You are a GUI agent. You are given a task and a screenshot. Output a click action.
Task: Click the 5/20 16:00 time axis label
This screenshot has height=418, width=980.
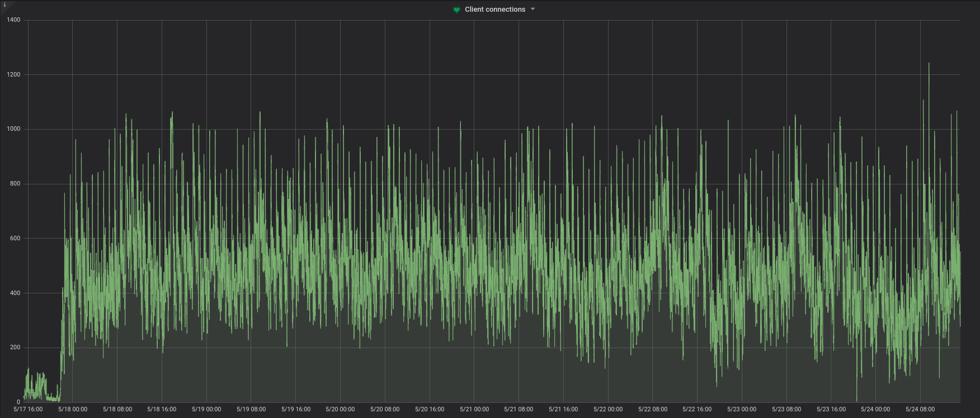pos(430,409)
